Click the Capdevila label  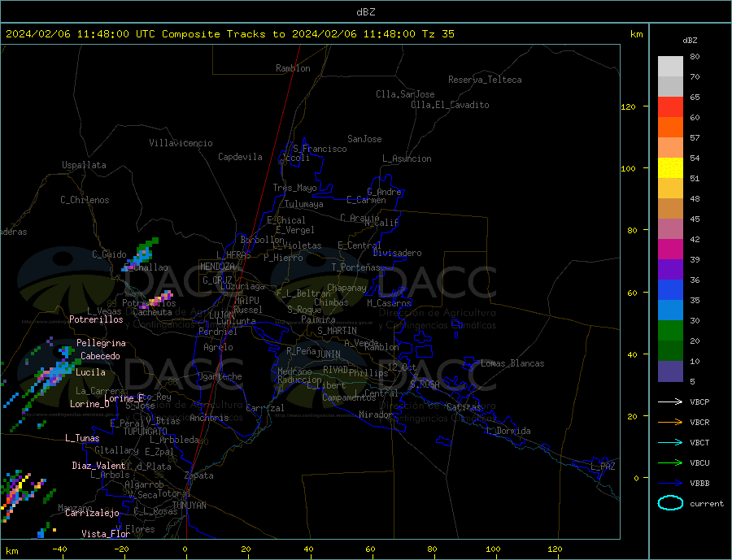(x=240, y=157)
